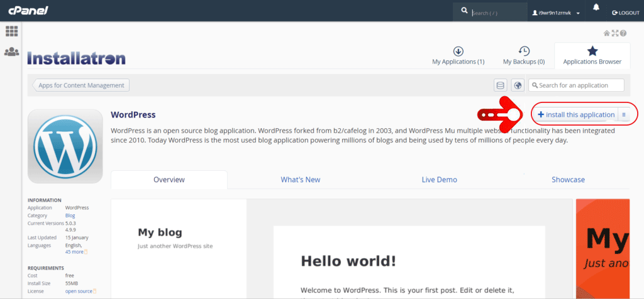Click the INFORMATION section heading

(x=45, y=200)
